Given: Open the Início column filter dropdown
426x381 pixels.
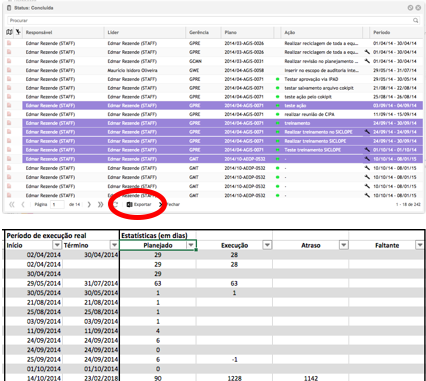Looking at the screenshot, I should pyautogui.click(x=57, y=245).
